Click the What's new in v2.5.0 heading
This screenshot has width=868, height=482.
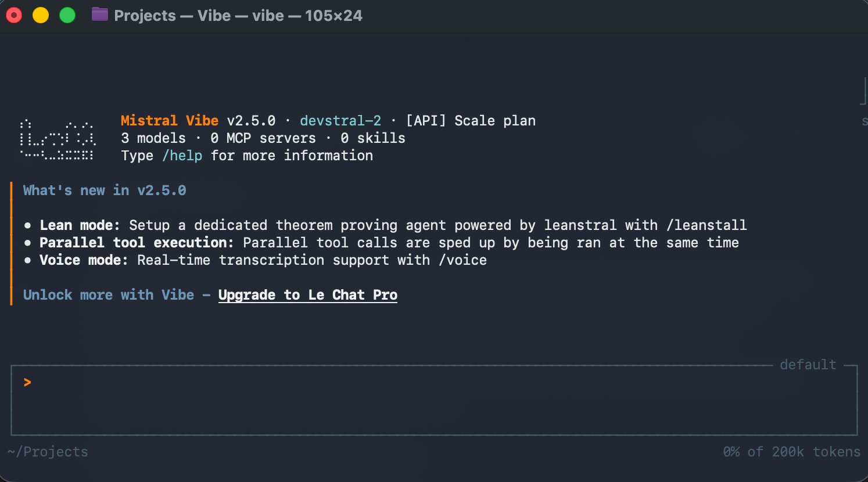tap(105, 190)
